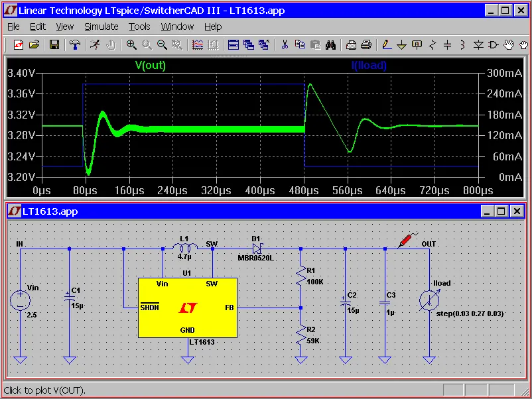Halt the running simulation
Screen dimensions: 532x399
point(111,44)
